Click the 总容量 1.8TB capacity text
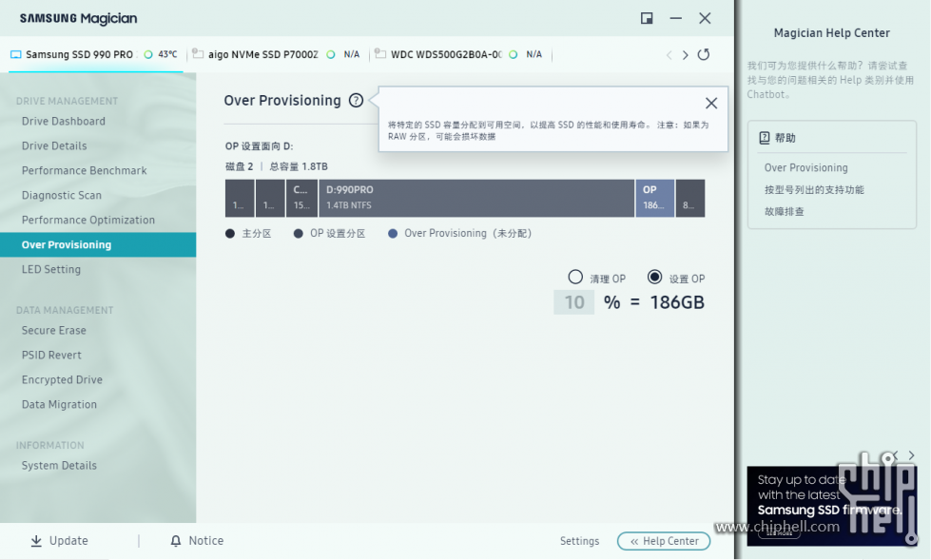Image resolution: width=931 pixels, height=560 pixels. [x=299, y=167]
